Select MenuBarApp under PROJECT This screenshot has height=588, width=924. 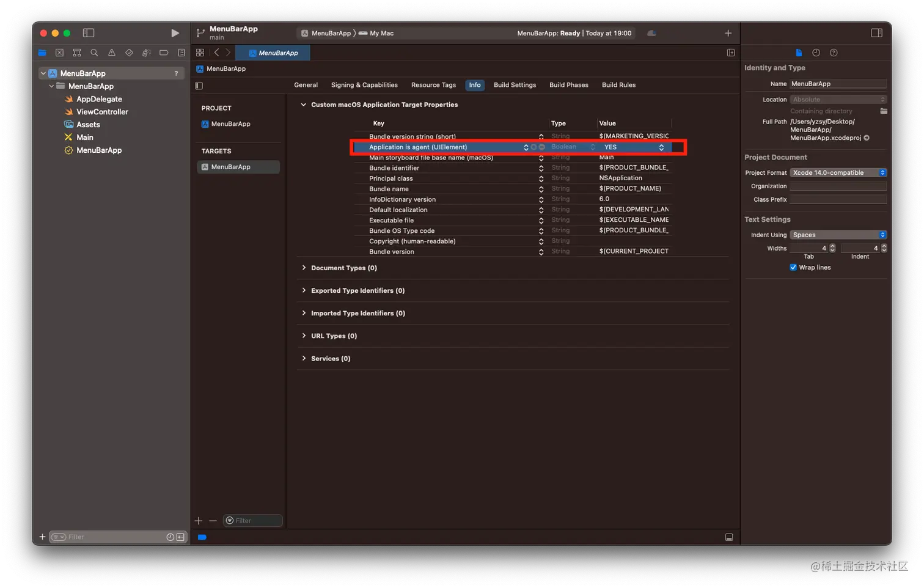(x=226, y=124)
